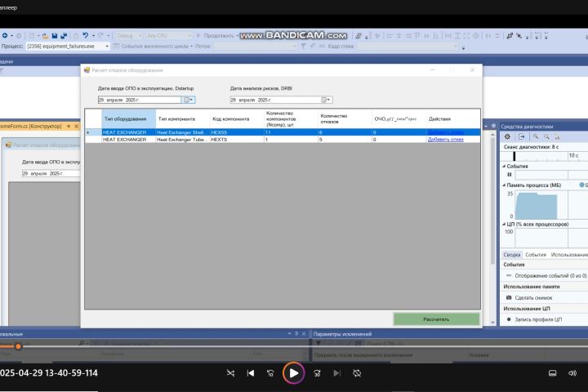
Task: Collapse the ЦП processor graph section
Action: (x=504, y=224)
